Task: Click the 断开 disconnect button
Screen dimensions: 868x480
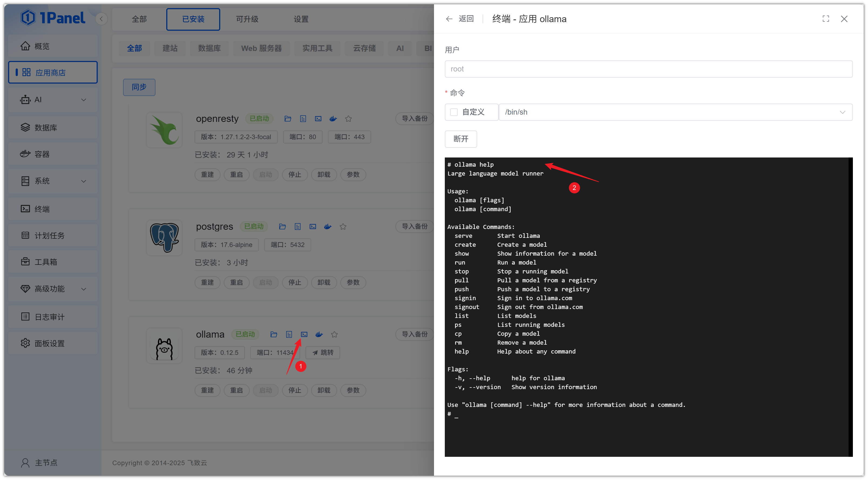Action: tap(460, 139)
